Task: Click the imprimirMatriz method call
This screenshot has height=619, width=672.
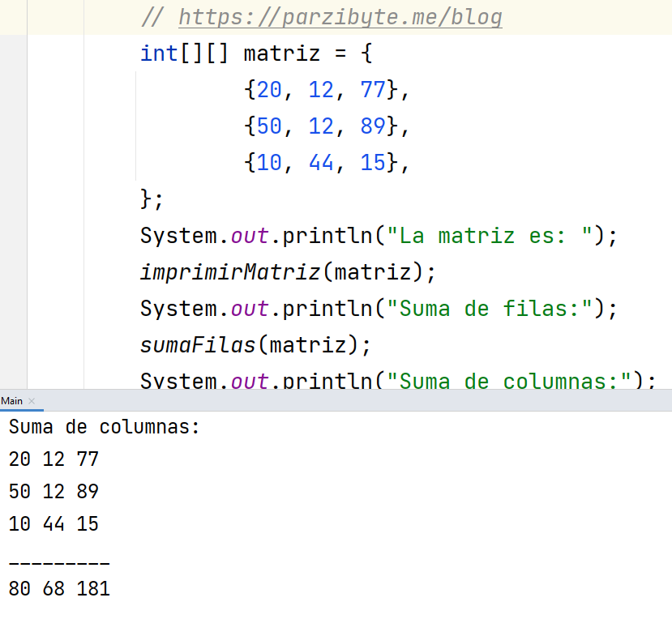Action: coord(230,272)
